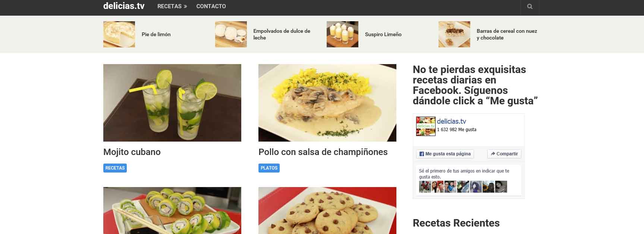The image size is (644, 234).
Task: Select the RECETAS category tag
Action: point(115,168)
